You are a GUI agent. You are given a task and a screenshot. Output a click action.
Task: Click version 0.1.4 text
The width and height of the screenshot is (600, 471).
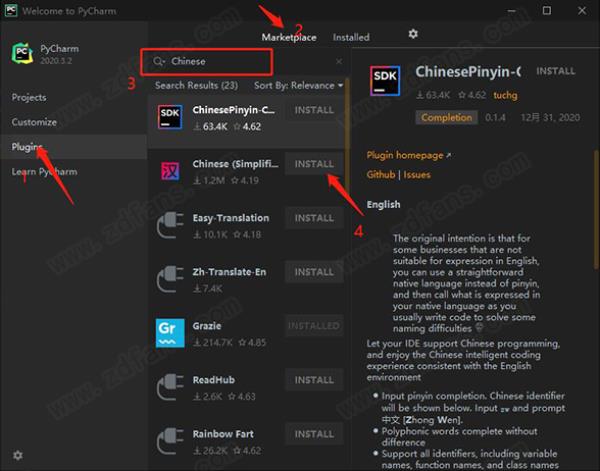[x=495, y=117]
